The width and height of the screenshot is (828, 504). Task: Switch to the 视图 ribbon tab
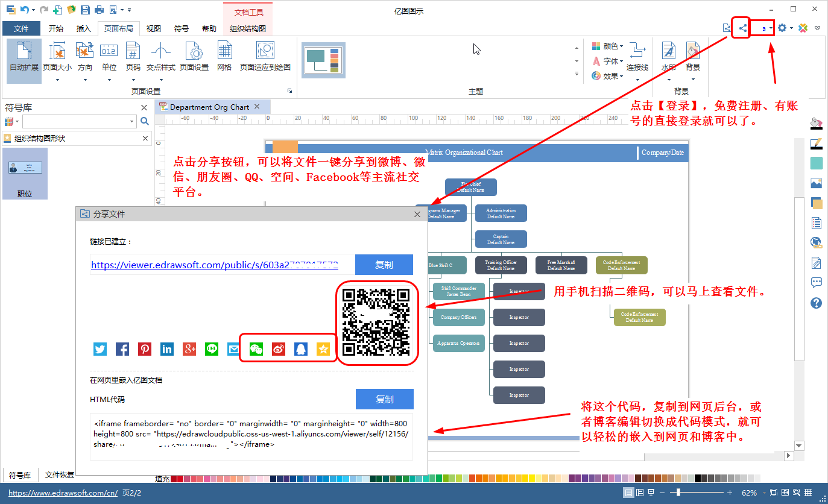(x=154, y=28)
